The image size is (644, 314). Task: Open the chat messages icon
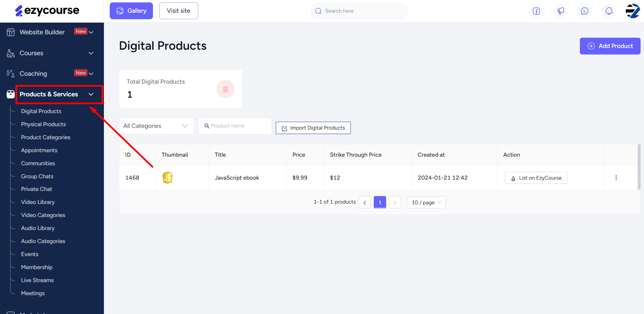(x=585, y=11)
